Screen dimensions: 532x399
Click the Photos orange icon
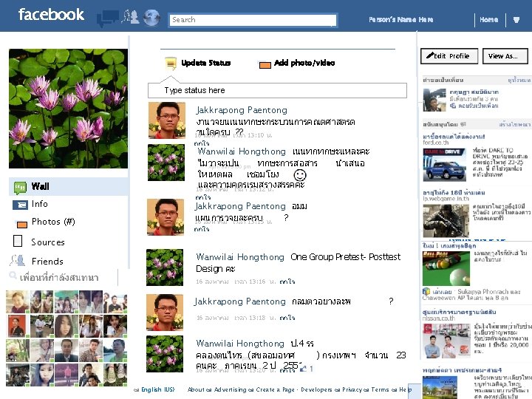click(22, 225)
